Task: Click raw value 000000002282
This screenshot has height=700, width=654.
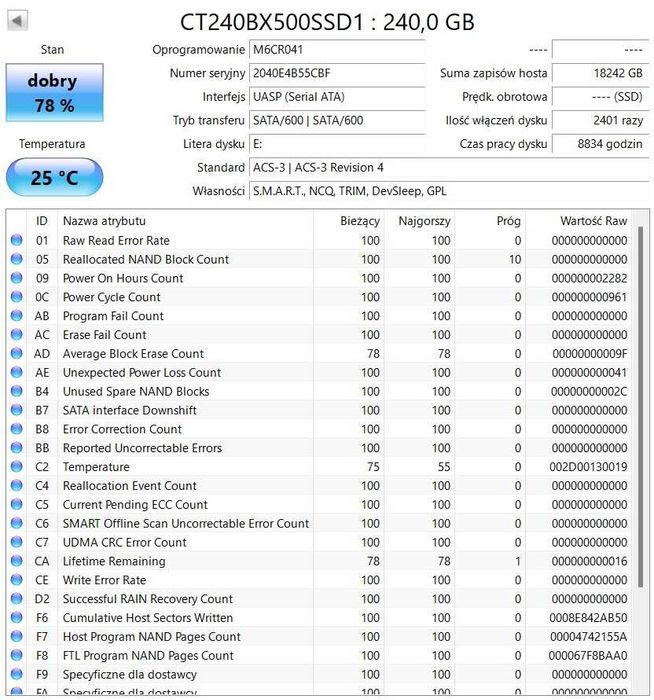Action: click(x=589, y=278)
